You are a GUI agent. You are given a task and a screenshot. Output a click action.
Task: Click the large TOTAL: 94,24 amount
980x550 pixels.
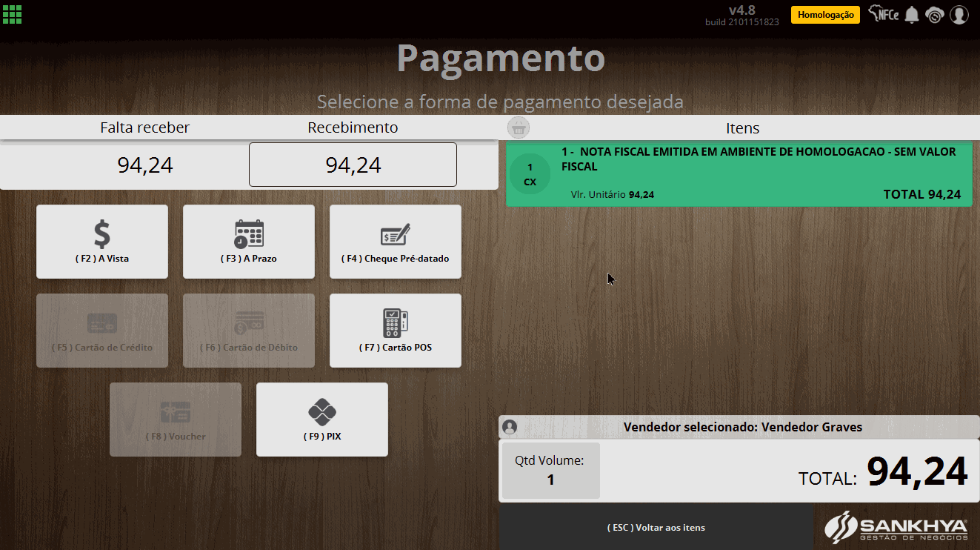(x=883, y=471)
